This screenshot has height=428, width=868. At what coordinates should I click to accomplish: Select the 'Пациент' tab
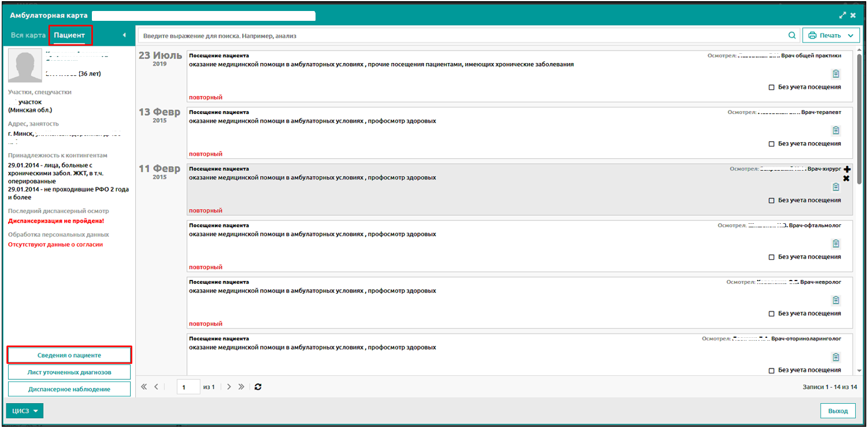[x=69, y=36]
